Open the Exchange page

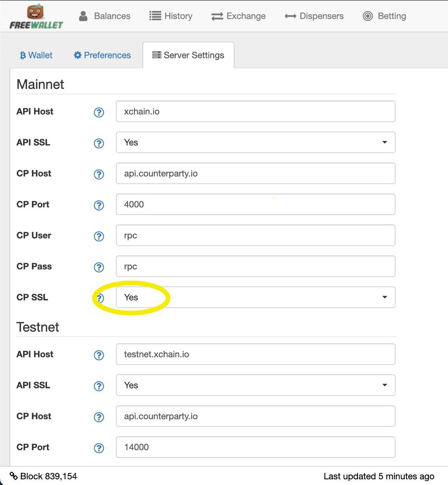pos(239,16)
